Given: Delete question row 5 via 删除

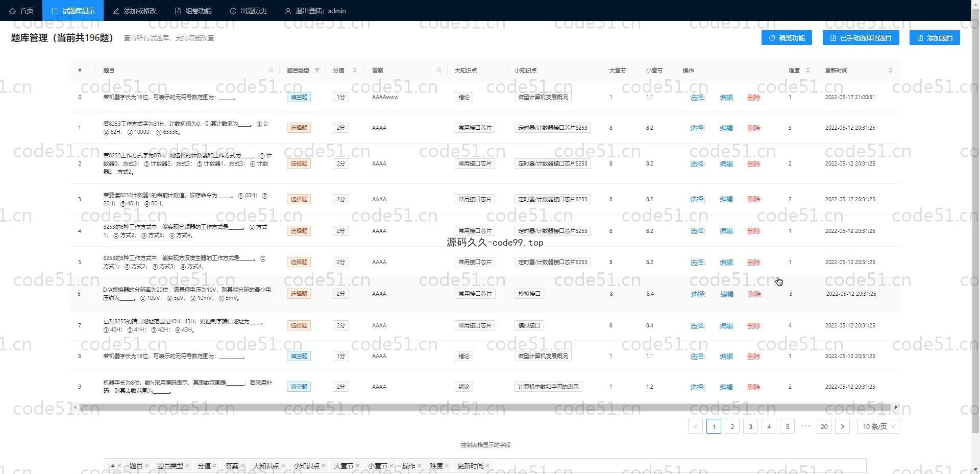Looking at the screenshot, I should pyautogui.click(x=754, y=263).
